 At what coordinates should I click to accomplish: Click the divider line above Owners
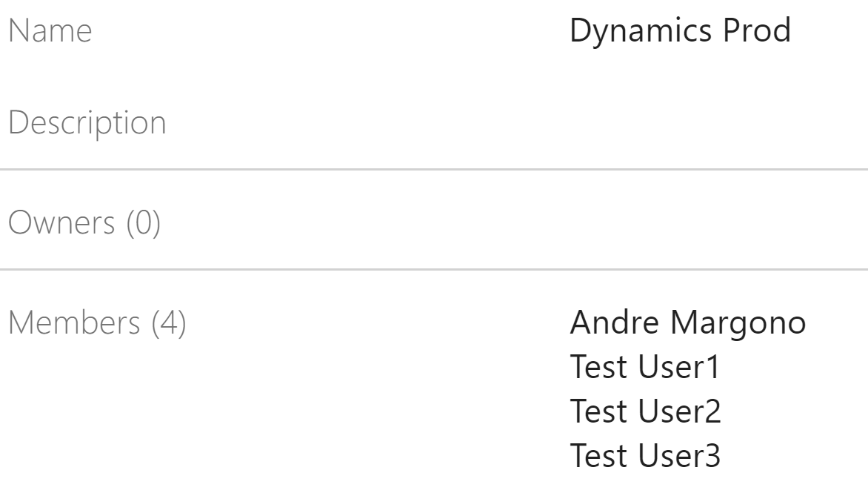pos(434,170)
